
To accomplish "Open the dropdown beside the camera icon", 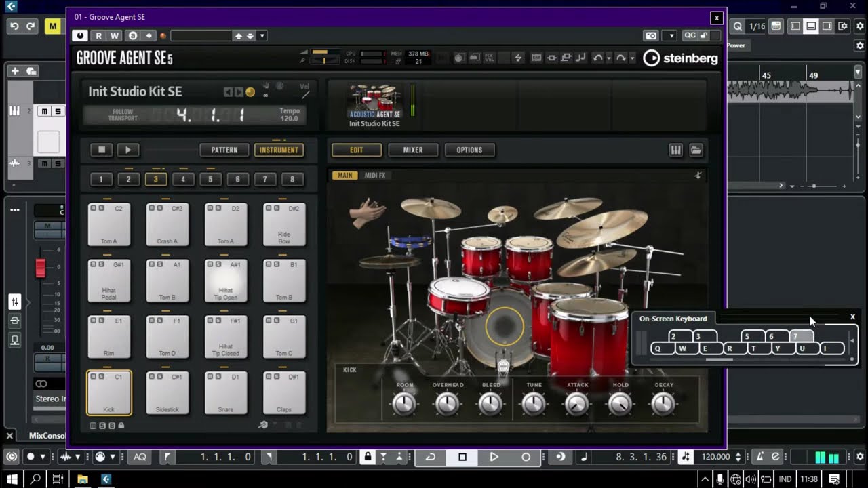I will (x=671, y=35).
